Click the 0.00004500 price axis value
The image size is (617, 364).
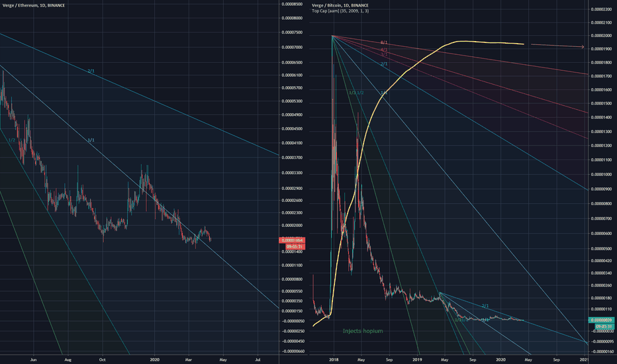pos(292,128)
